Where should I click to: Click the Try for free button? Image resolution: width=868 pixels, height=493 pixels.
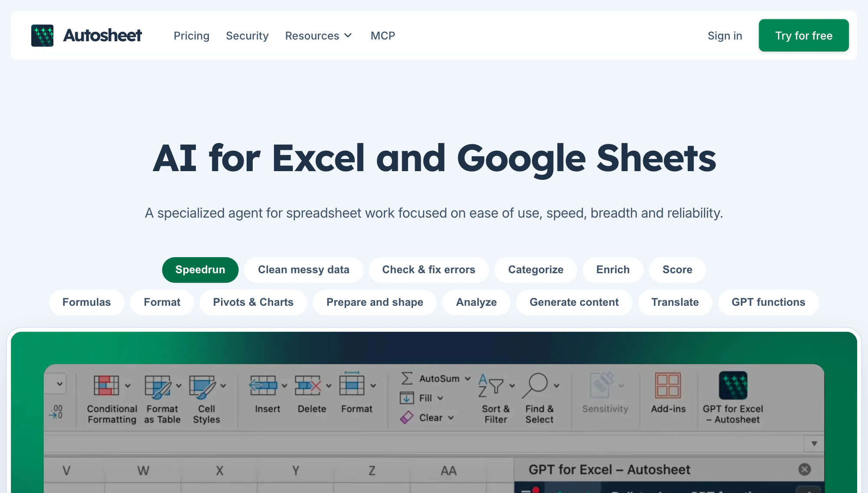pos(804,36)
